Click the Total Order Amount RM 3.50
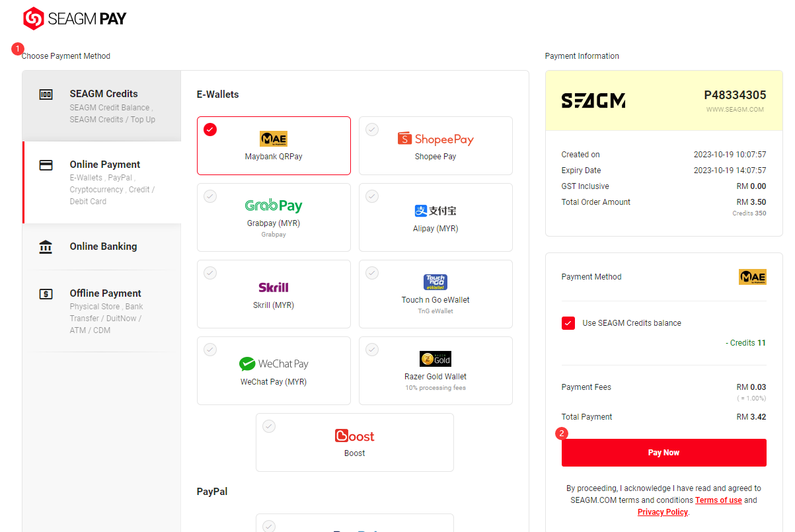The image size is (795, 532). click(751, 202)
